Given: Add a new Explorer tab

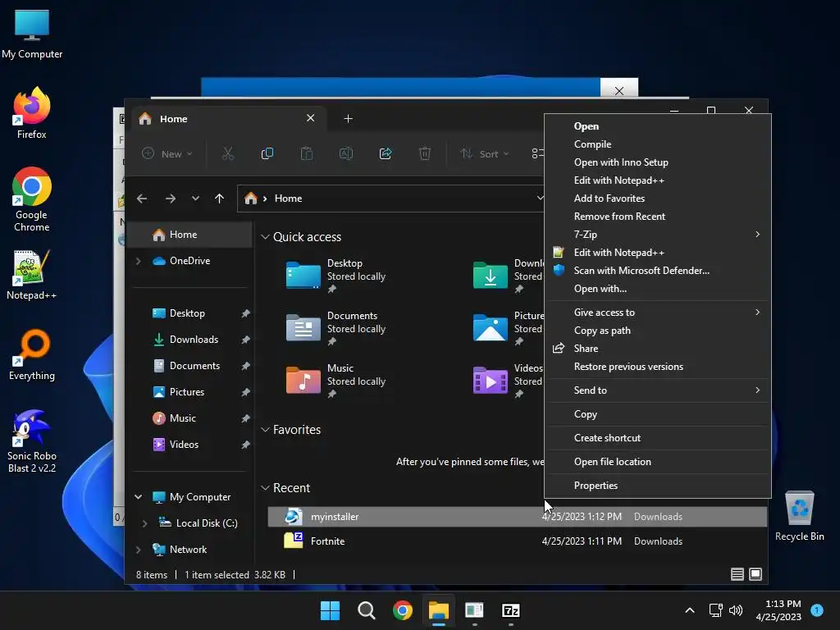Looking at the screenshot, I should pyautogui.click(x=348, y=118).
